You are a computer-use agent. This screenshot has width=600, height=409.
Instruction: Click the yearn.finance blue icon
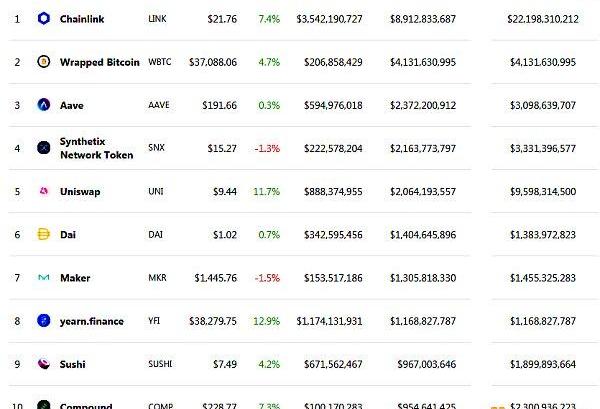[44, 320]
